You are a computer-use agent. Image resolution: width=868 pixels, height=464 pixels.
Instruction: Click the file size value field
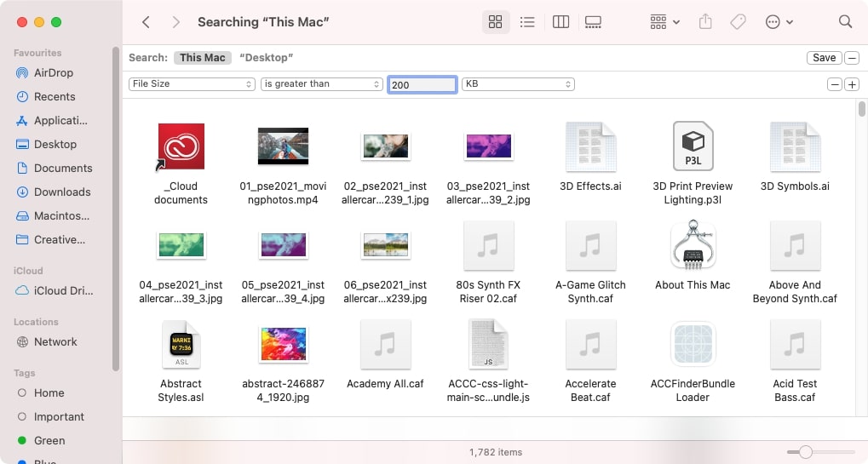[x=423, y=84]
